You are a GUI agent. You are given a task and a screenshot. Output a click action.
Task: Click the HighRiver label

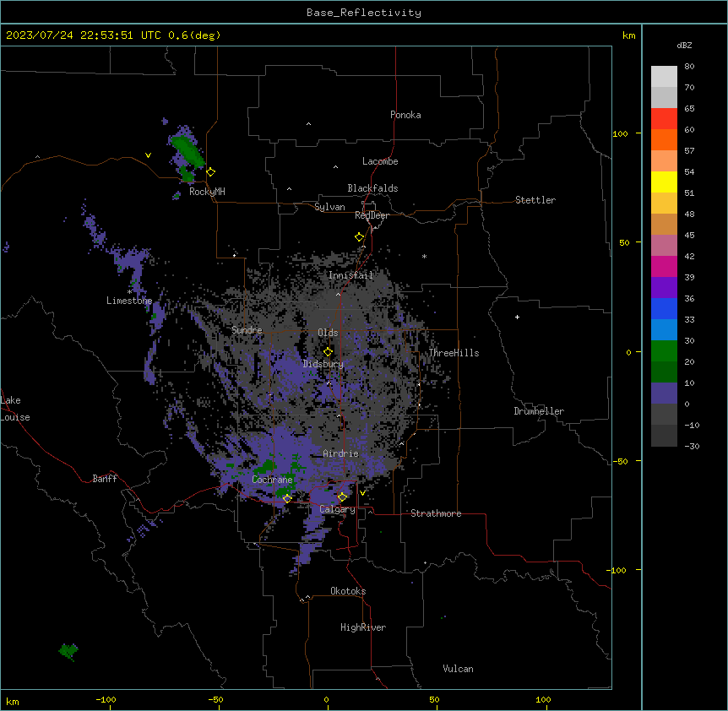pos(363,627)
